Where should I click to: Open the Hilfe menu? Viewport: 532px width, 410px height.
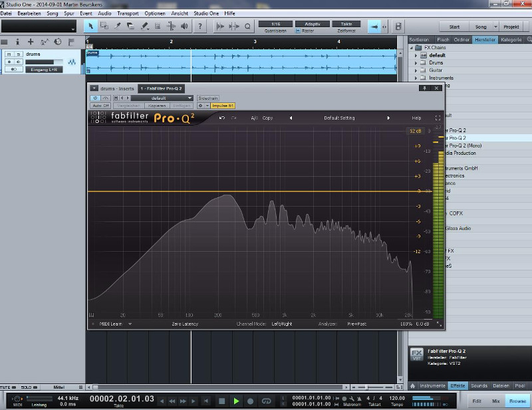click(x=229, y=13)
